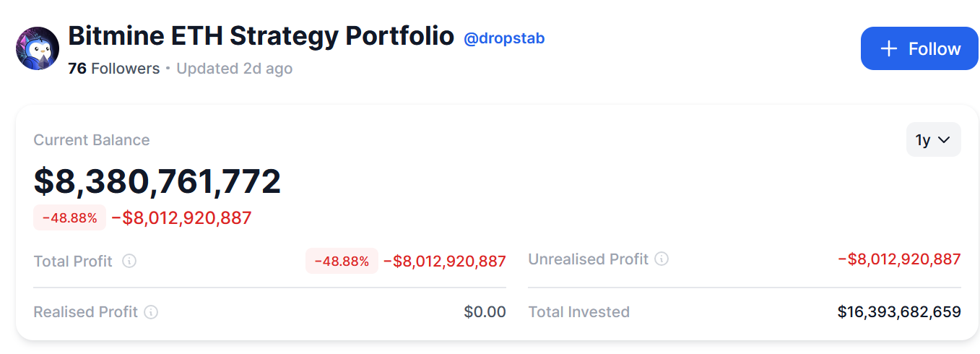The height and width of the screenshot is (354, 980).
Task: Click the info icon next to Unrealised Profit
Action: click(662, 259)
